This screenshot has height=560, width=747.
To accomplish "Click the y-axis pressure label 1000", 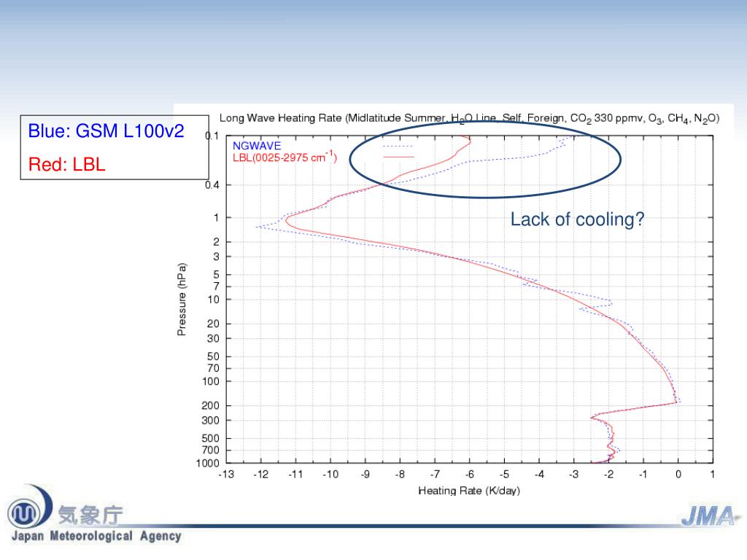I will pos(208,463).
